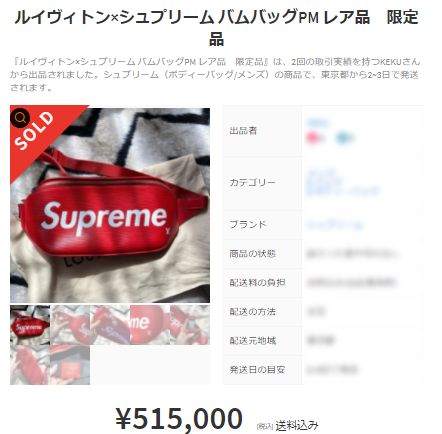Select first thumbnail showing full Supreme bag
The width and height of the screenshot is (442, 434).
click(x=30, y=325)
